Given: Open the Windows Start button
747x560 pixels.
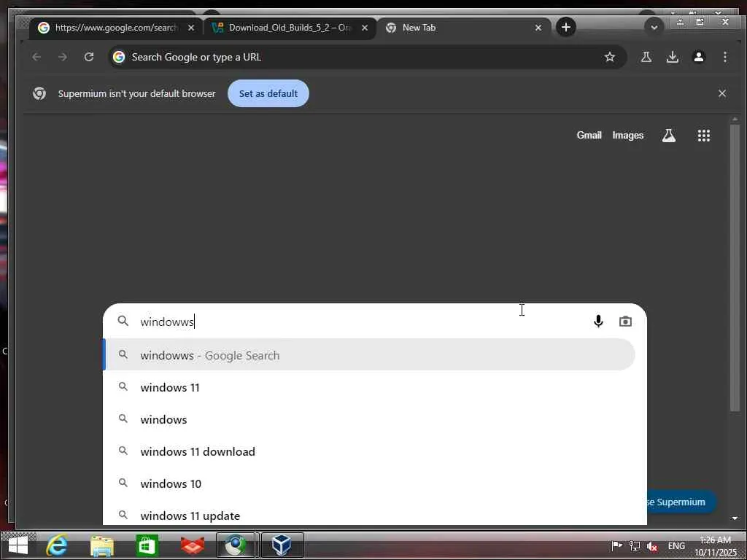Looking at the screenshot, I should pyautogui.click(x=18, y=545).
